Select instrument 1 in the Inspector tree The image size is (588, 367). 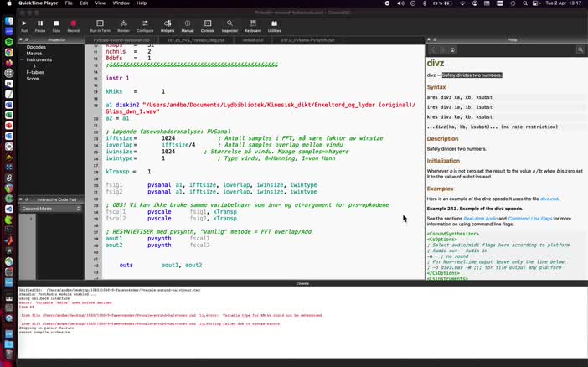34,66
